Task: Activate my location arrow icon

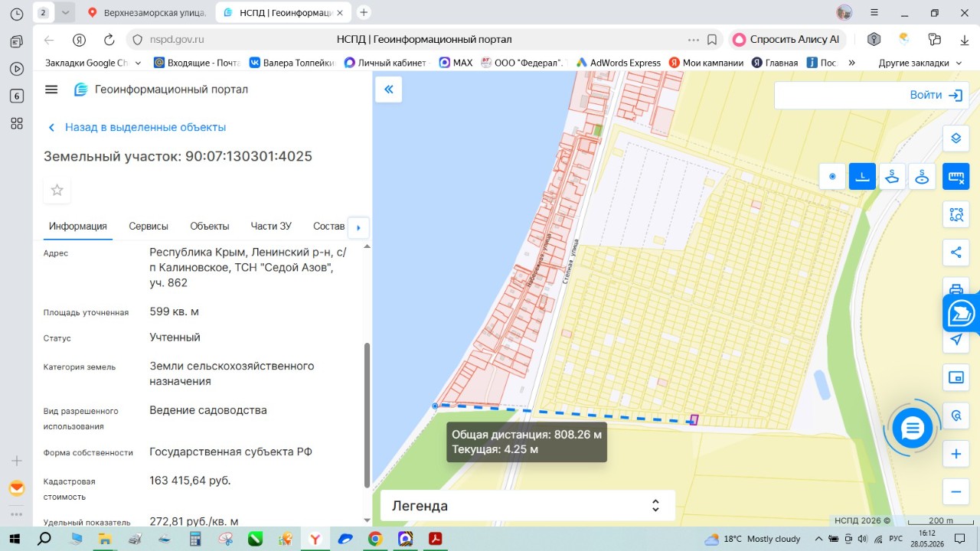Action: [955, 339]
